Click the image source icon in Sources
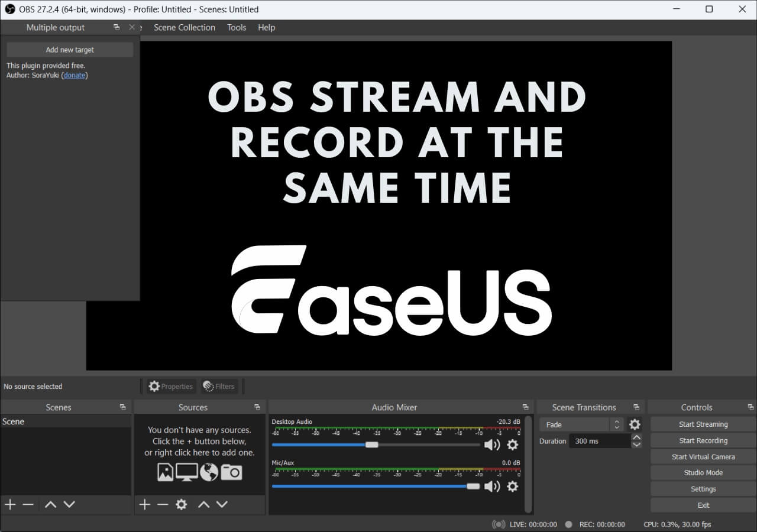757x532 pixels. (x=166, y=472)
